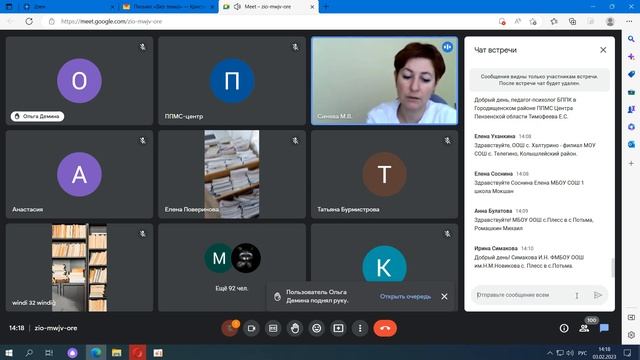Open the Windows Start menu
This screenshot has width=640, height=360.
tap(9, 353)
